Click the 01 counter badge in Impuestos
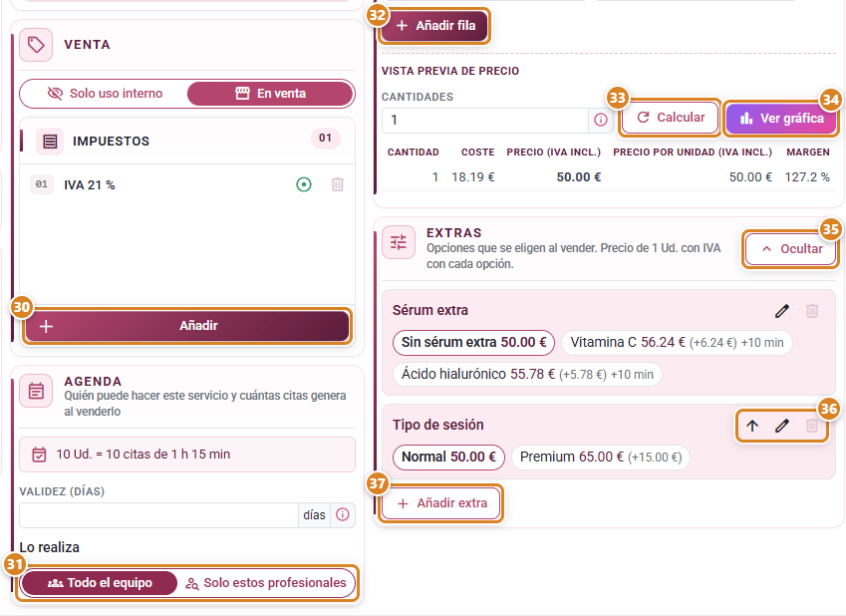The height and width of the screenshot is (616, 846). click(x=325, y=139)
